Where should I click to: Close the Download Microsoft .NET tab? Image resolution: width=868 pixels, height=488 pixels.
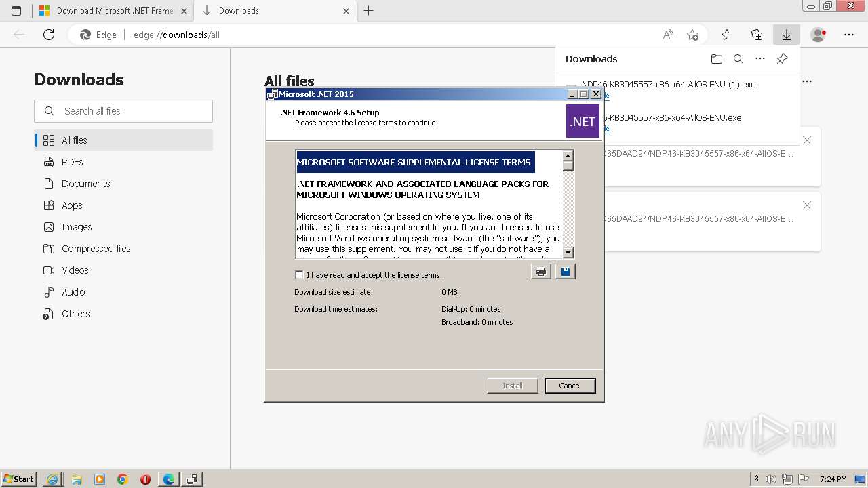184,11
